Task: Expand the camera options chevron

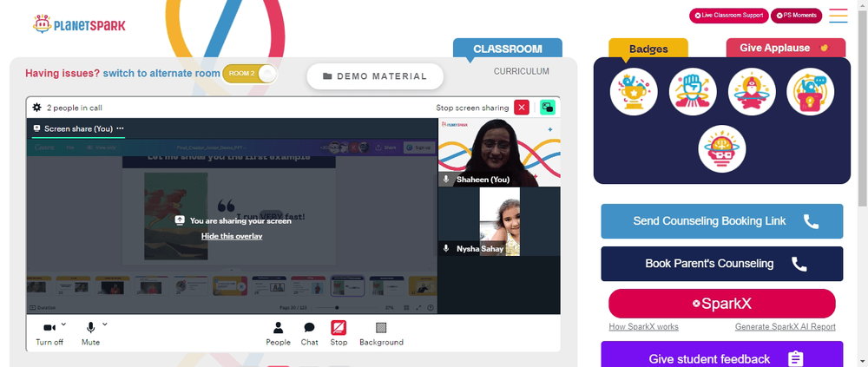Action: [63, 324]
